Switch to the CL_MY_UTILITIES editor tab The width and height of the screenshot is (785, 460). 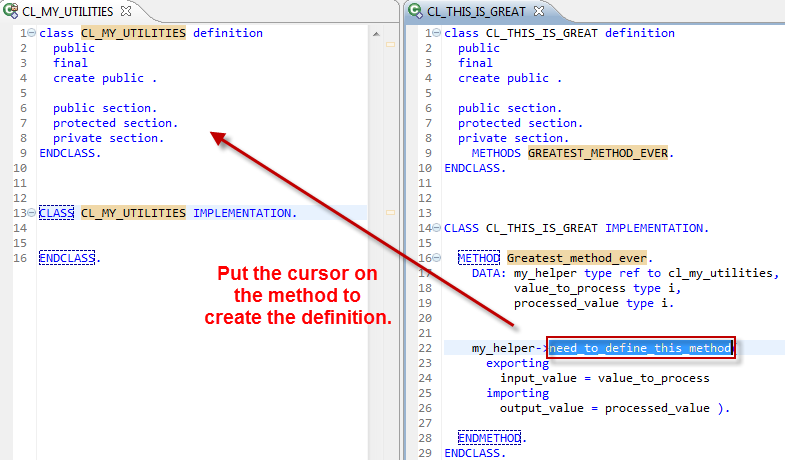point(68,11)
